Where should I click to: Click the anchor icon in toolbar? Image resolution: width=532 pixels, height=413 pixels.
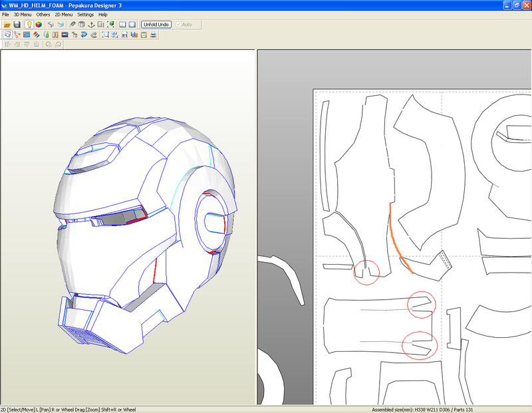91,25
